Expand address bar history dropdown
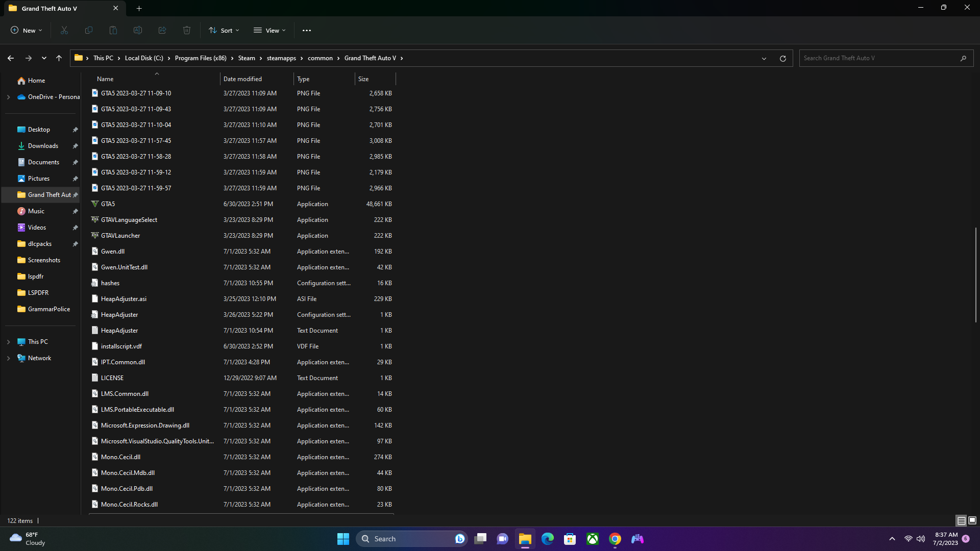Viewport: 980px width, 551px height. (764, 58)
